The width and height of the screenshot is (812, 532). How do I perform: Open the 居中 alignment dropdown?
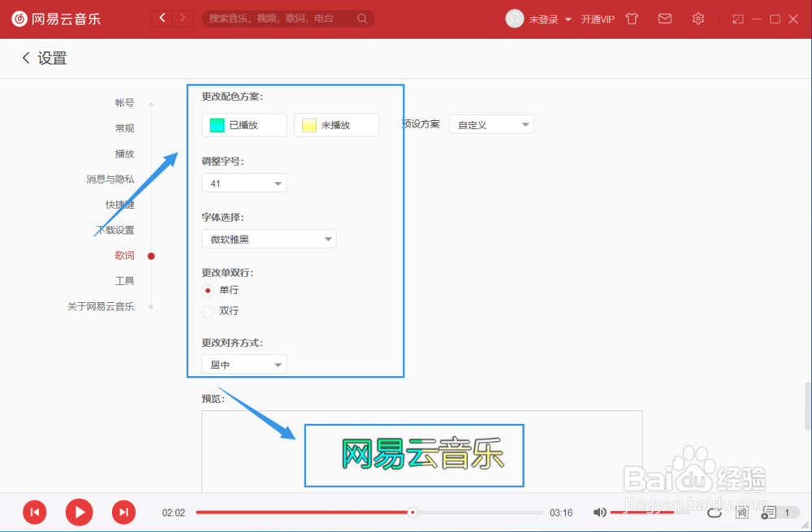pos(244,364)
